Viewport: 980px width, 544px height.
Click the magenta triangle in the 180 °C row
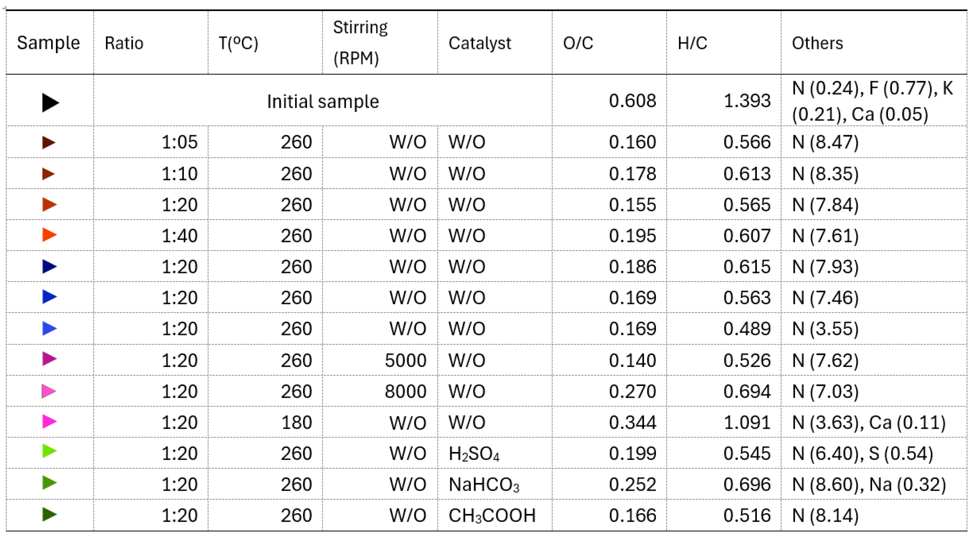pos(49,421)
